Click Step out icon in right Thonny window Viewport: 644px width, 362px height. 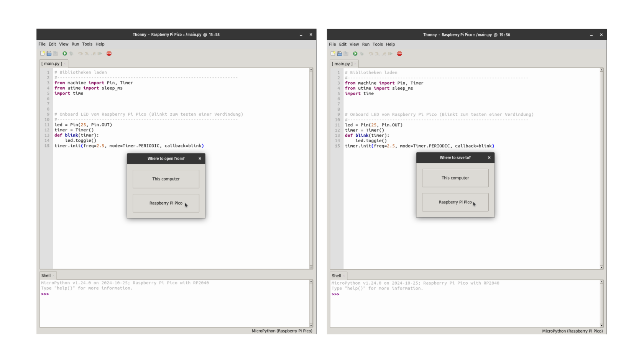(384, 54)
